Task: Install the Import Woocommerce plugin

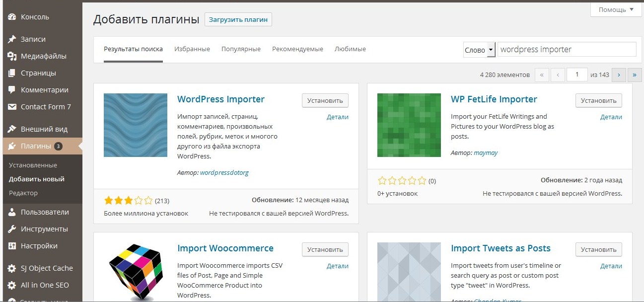Action: [325, 249]
